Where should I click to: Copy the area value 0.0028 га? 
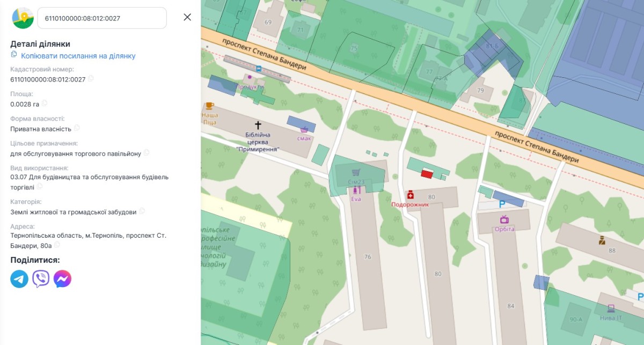coord(45,104)
